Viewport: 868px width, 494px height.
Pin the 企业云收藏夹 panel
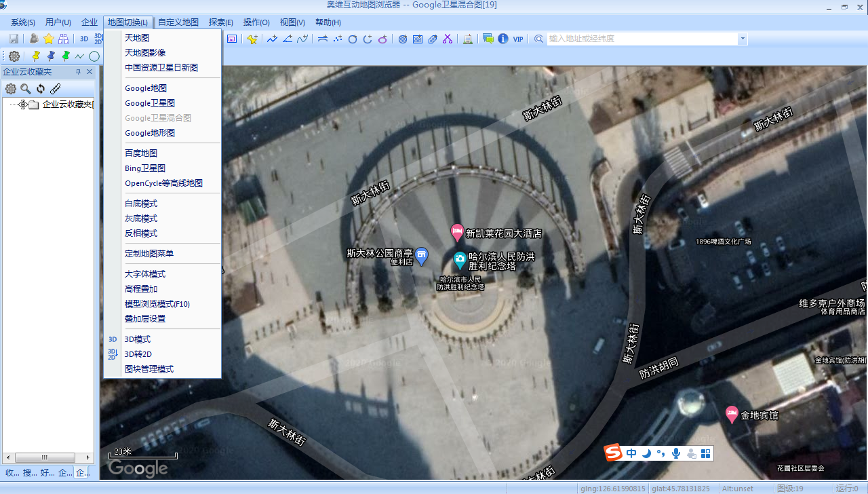78,72
